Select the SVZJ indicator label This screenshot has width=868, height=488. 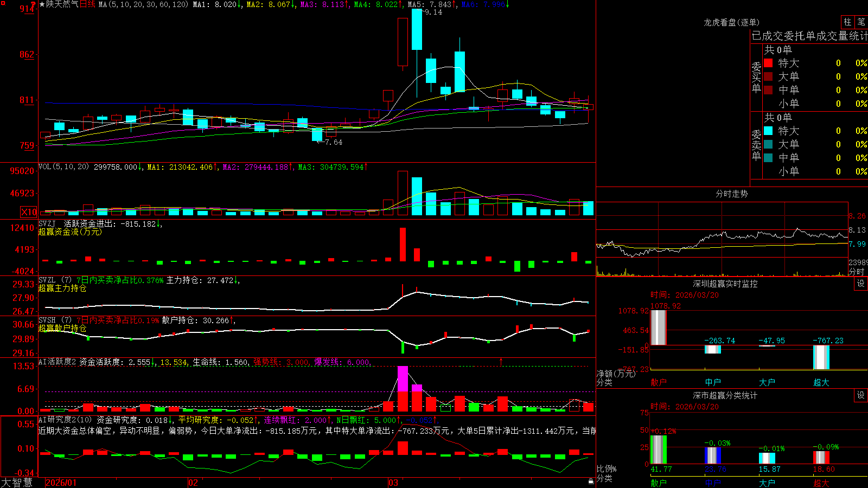[47, 223]
